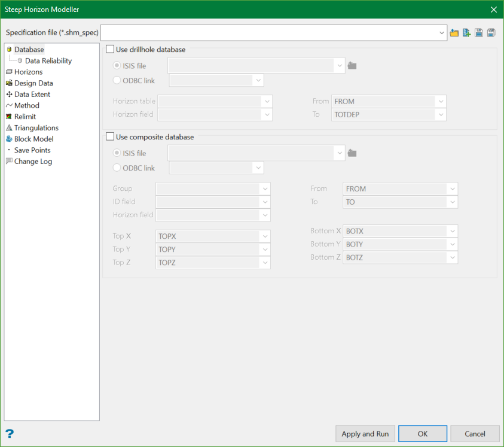The image size is (504, 447).
Task: Open the Top X field dropdown
Action: coord(265,236)
